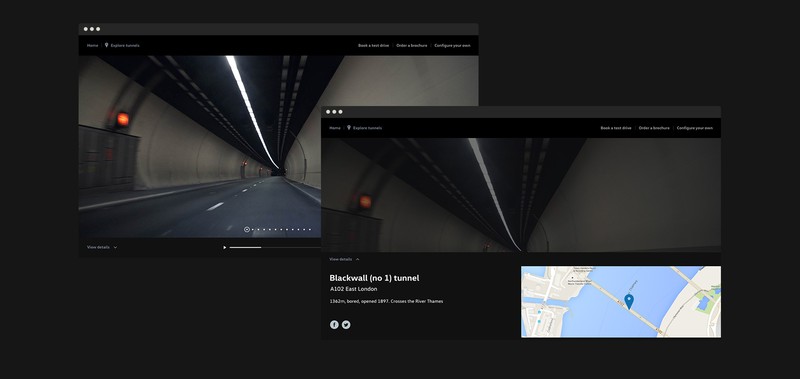Click the 1362m, bored, opened 1897 description
The image size is (800, 379).
coord(386,301)
